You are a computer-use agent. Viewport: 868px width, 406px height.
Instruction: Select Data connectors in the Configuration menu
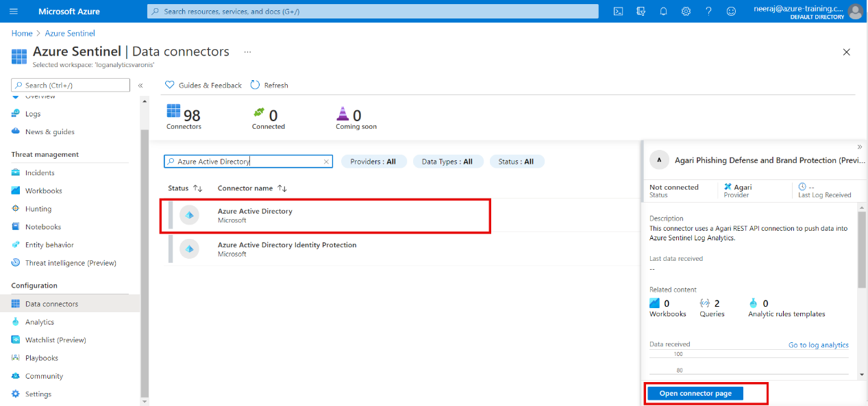click(70, 304)
